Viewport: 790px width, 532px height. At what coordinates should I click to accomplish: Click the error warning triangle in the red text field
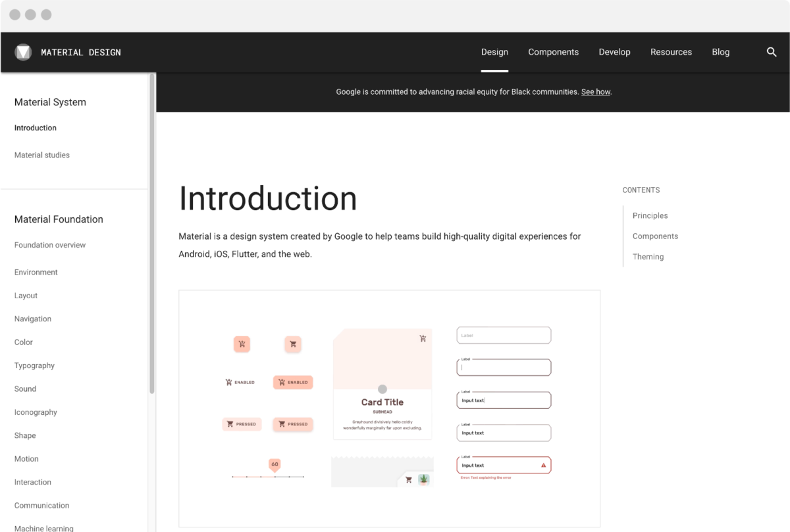pyautogui.click(x=542, y=464)
